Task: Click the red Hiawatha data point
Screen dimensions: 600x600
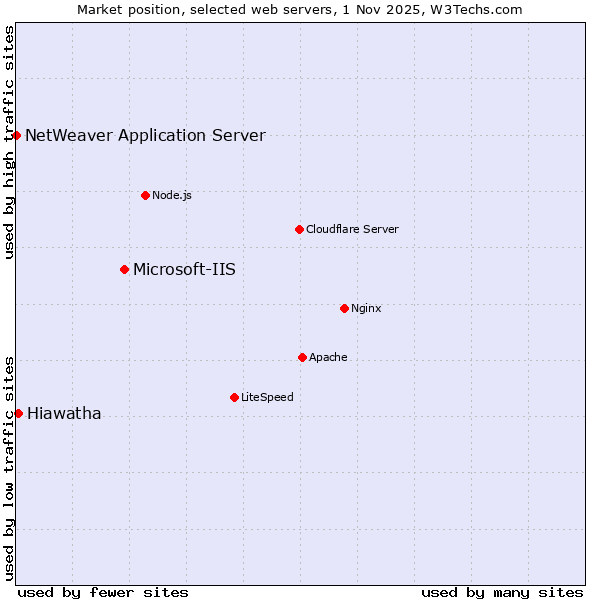Action: pyautogui.click(x=18, y=413)
